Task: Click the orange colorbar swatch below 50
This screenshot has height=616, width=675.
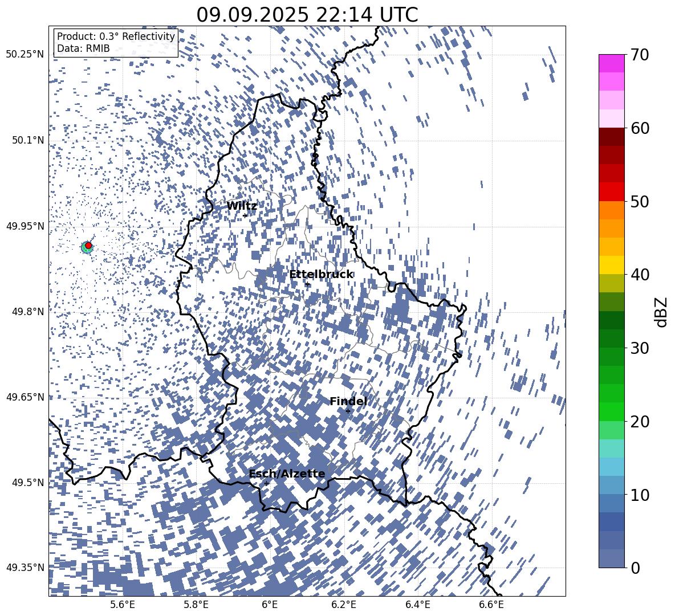Action: tap(611, 210)
